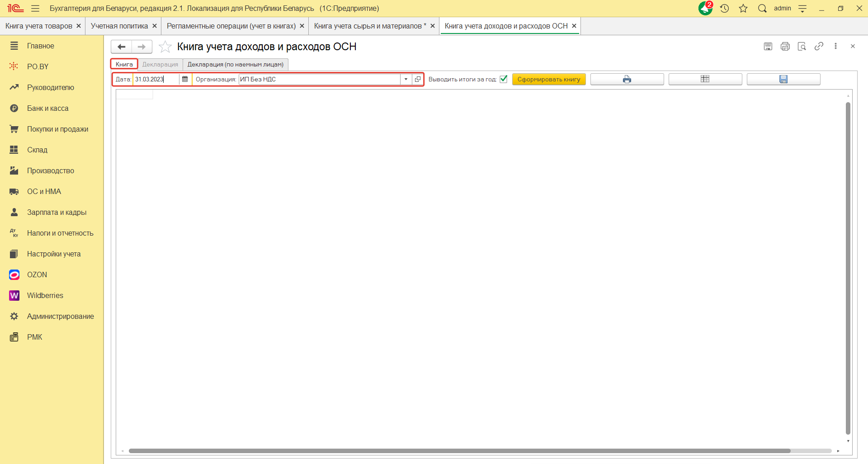Switch to Декларация (по наемным лицам) tab
This screenshot has height=464, width=868.
235,64
